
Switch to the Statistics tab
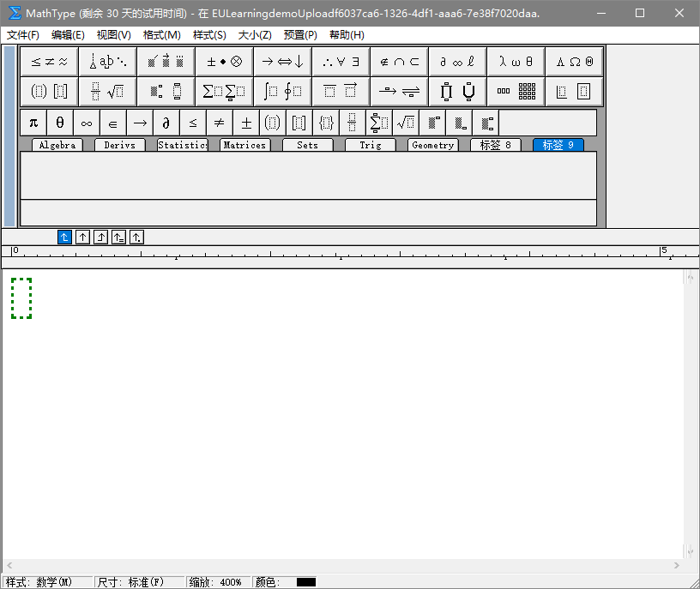(182, 145)
